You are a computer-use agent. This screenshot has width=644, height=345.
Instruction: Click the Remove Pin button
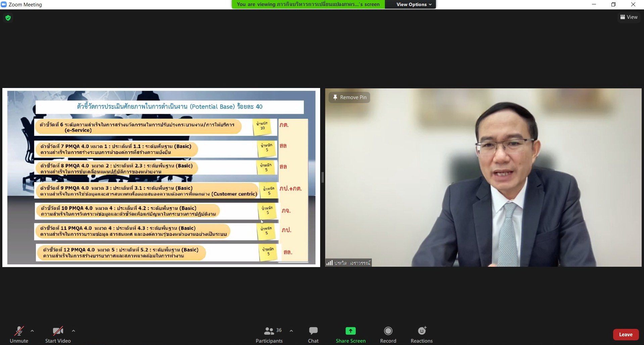(x=349, y=97)
